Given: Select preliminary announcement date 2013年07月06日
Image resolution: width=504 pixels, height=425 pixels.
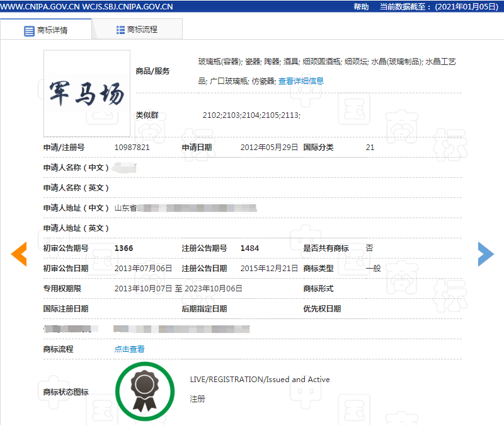Looking at the screenshot, I should 144,269.
